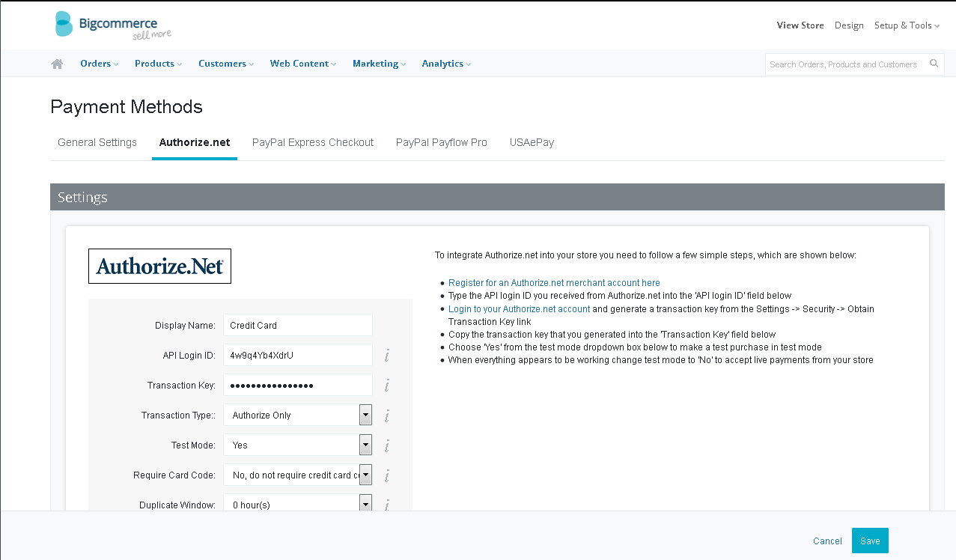Show info for API Login ID
Screen dimensions: 956x560
(387, 356)
